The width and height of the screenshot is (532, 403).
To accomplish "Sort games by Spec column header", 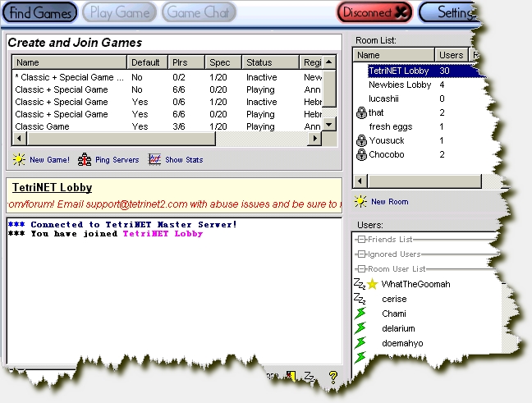I will click(x=223, y=62).
